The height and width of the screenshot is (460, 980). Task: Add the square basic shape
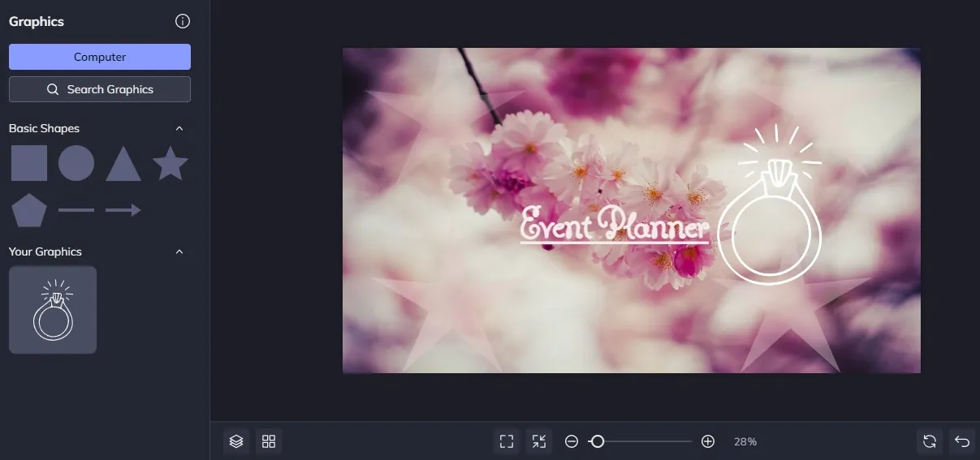pos(29,163)
